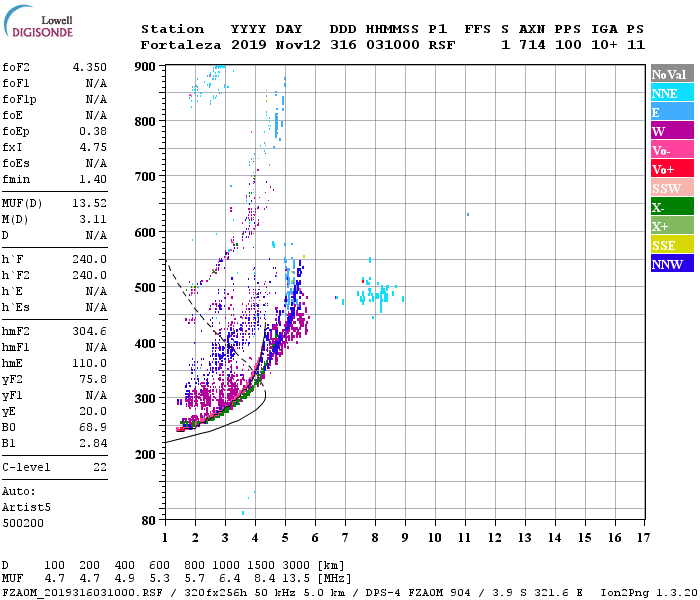Click the 8 MHz frequency axis label
700x600 pixels.
click(375, 538)
